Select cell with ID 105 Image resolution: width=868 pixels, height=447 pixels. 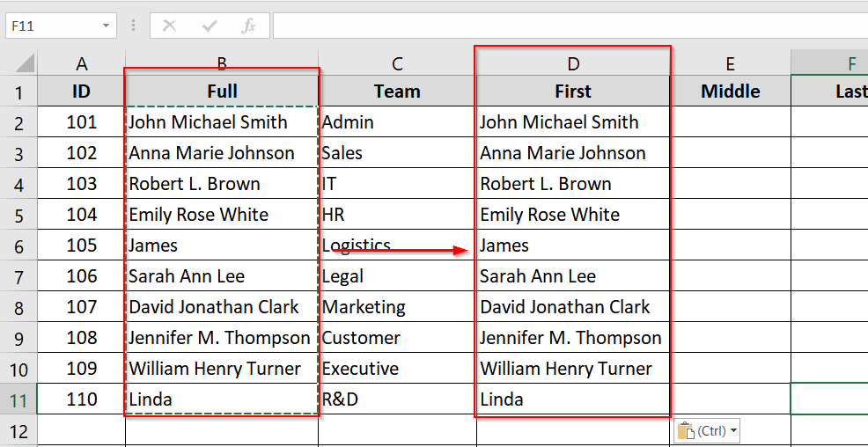click(81, 245)
